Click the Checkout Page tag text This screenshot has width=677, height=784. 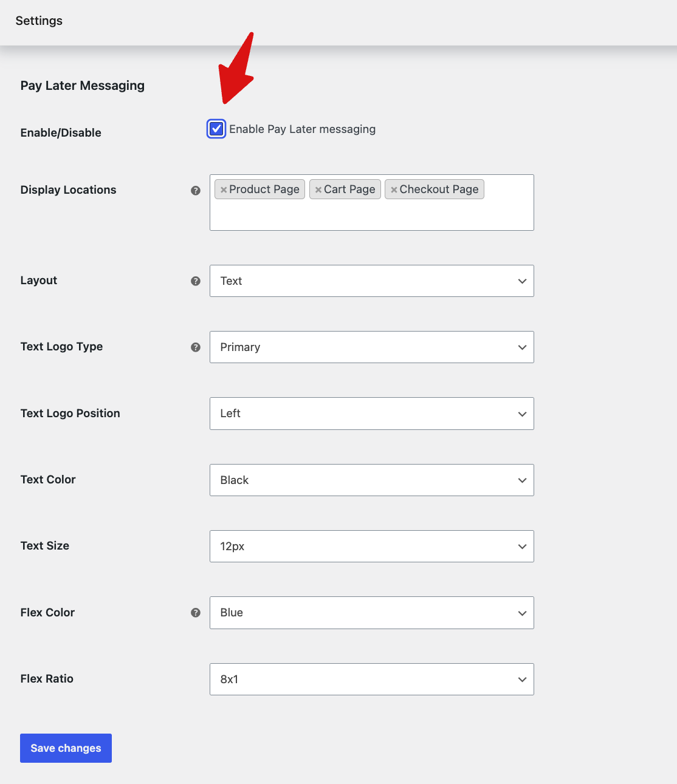pos(439,189)
